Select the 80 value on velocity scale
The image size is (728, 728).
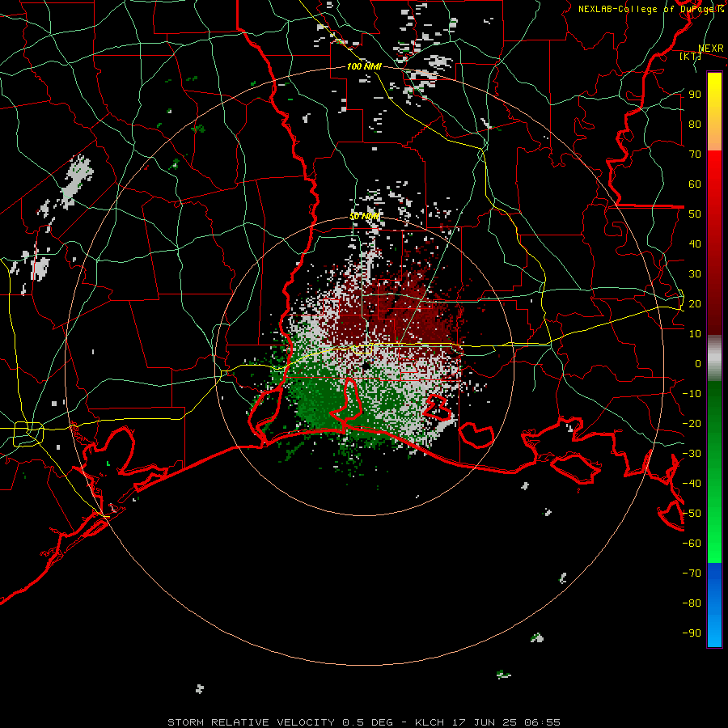(695, 125)
